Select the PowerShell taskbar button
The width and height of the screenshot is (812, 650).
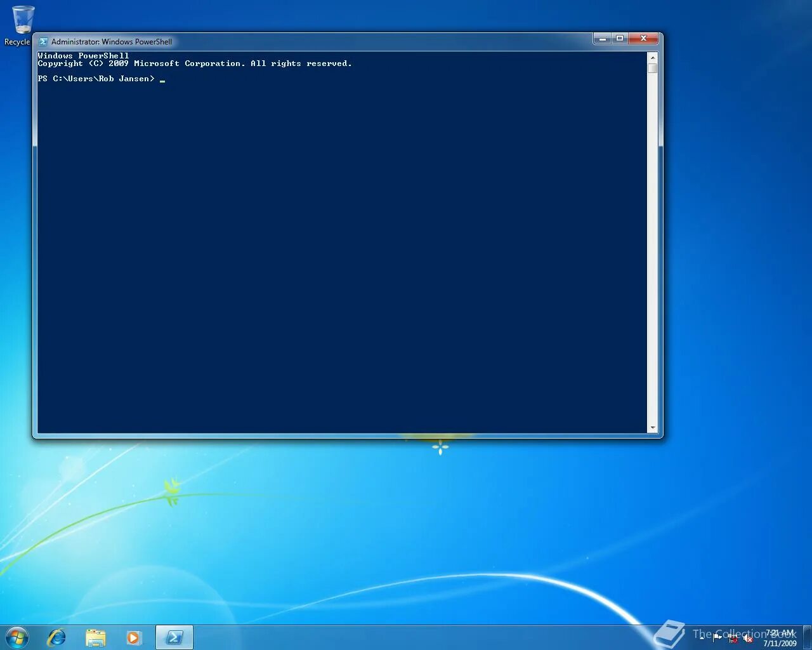174,637
